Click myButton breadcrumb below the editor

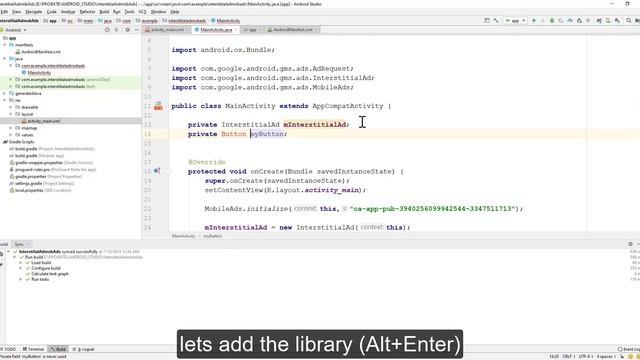coord(213,236)
